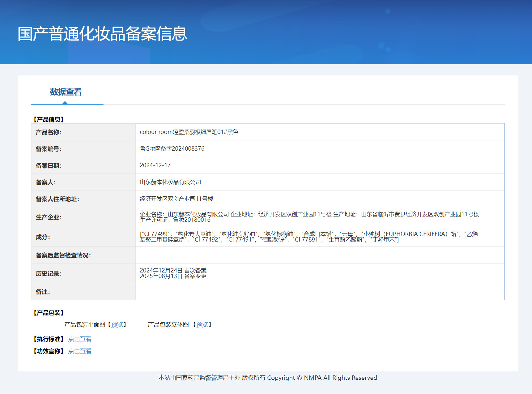The height and width of the screenshot is (394, 532).
Task: Open 点击查看 link beside 功效宣称
Action: point(80,351)
